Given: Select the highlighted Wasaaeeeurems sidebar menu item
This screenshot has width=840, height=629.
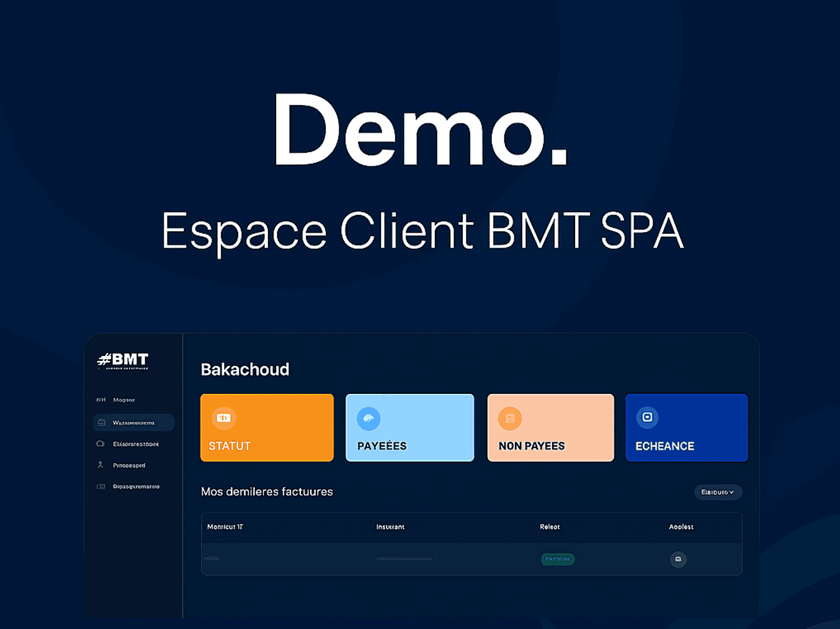Looking at the screenshot, I should pos(133,422).
